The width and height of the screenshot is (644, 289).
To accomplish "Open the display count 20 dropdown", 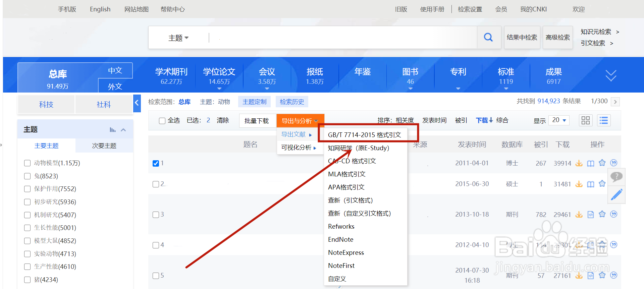I will (559, 120).
